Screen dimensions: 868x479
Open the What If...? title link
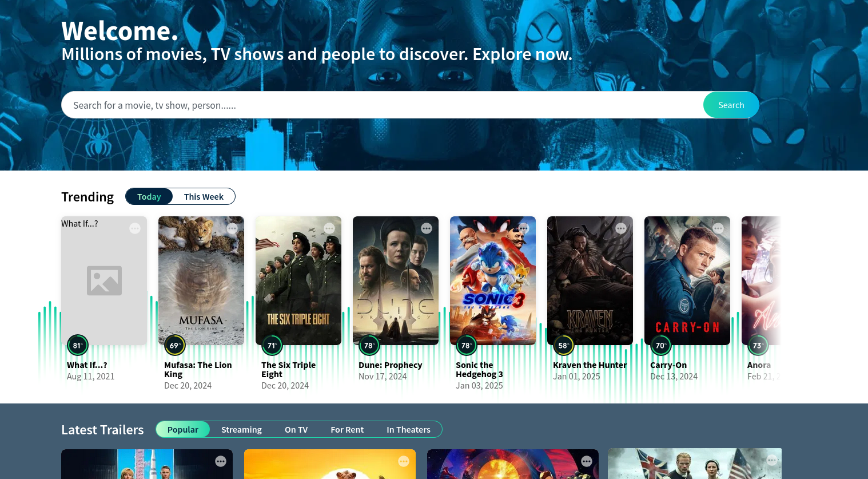tap(87, 365)
